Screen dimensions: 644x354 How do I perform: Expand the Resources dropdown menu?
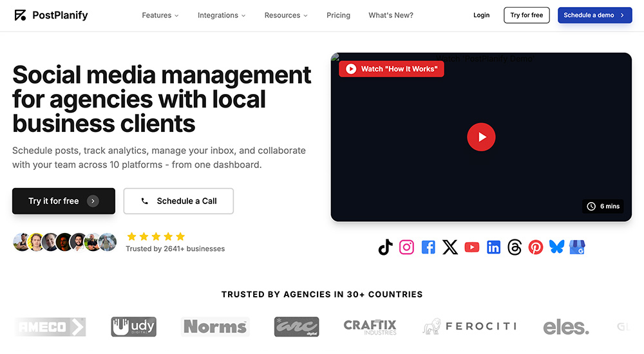[x=286, y=15]
